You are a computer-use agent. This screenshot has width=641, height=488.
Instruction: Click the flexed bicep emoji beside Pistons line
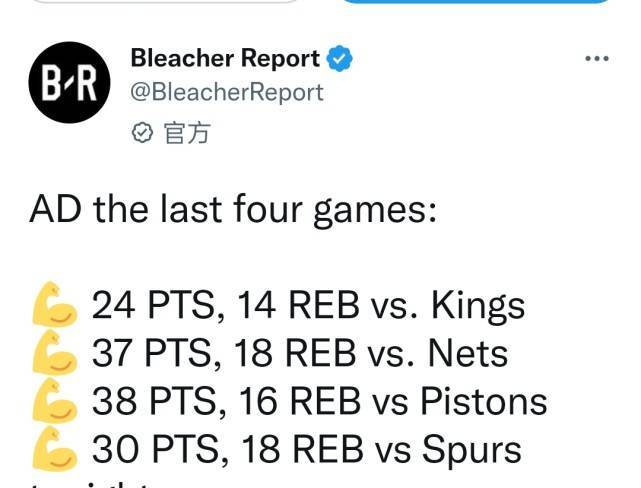54,401
